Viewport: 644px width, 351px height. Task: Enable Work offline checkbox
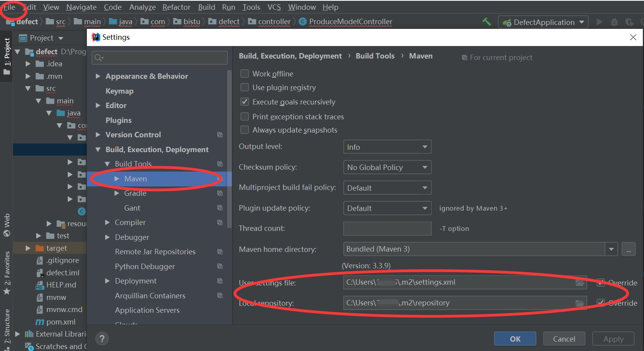(245, 73)
